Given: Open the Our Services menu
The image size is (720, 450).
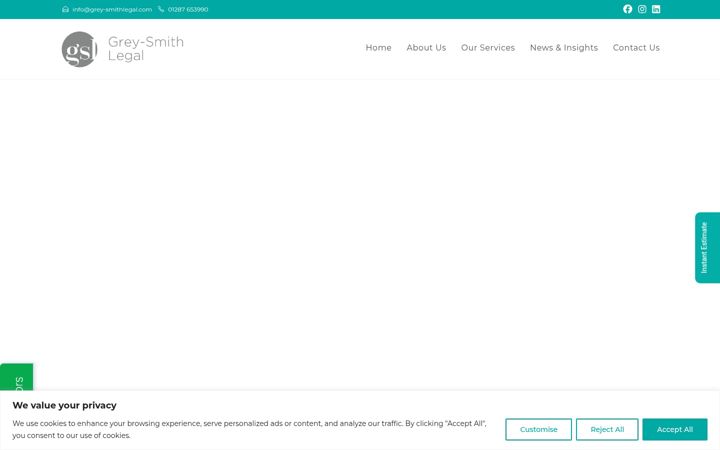Looking at the screenshot, I should click(x=488, y=48).
